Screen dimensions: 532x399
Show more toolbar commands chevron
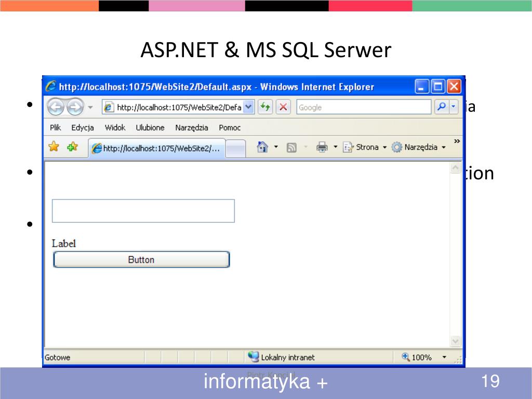pyautogui.click(x=457, y=141)
